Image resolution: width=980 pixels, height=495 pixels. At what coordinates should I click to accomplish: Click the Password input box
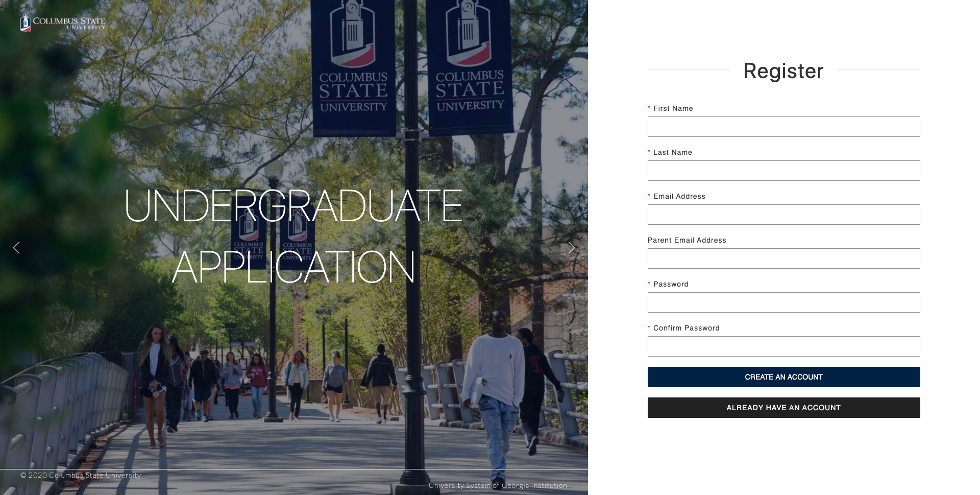[783, 302]
